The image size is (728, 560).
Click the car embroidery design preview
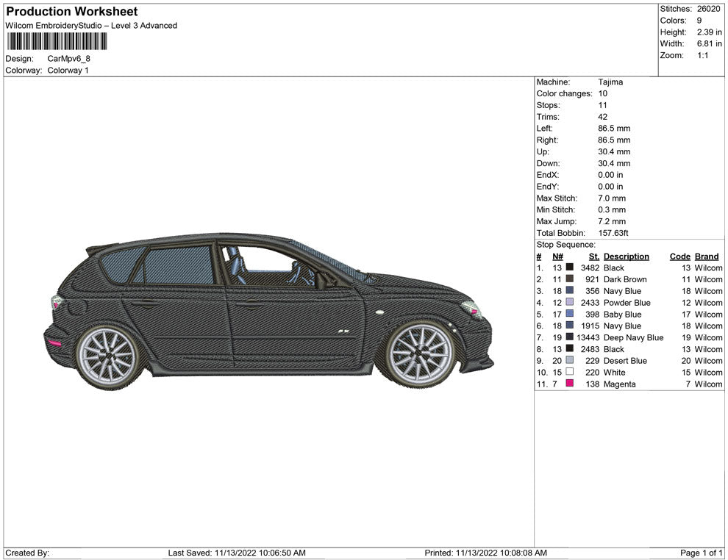(268, 310)
